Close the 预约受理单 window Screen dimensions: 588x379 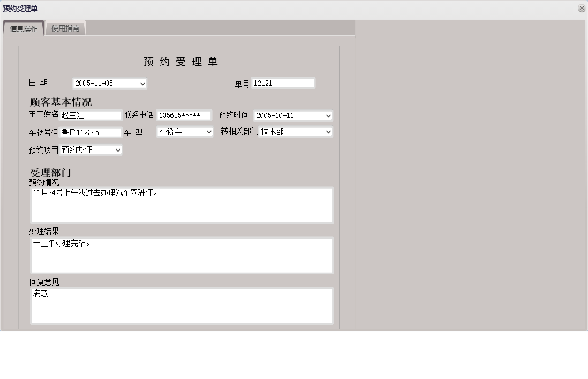point(582,8)
